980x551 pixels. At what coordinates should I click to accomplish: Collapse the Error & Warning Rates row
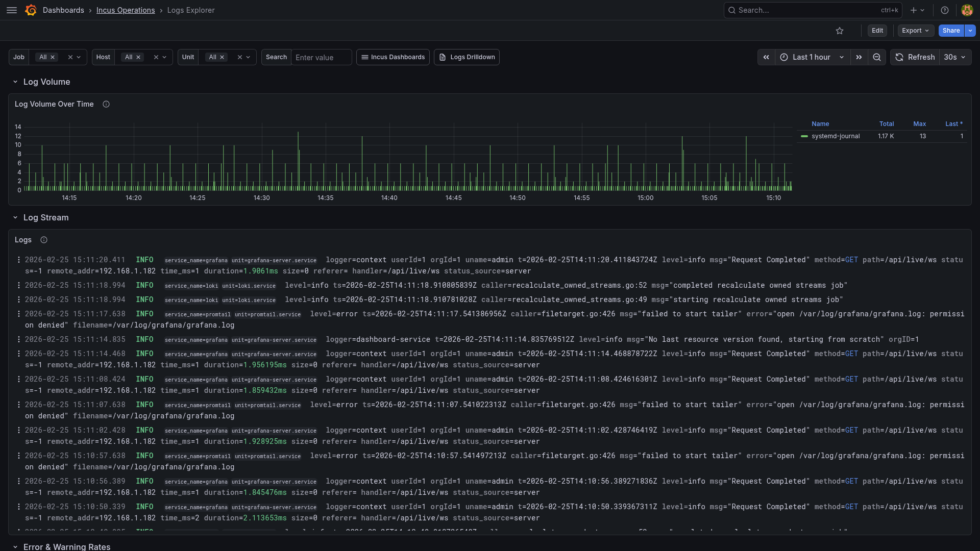click(x=15, y=547)
